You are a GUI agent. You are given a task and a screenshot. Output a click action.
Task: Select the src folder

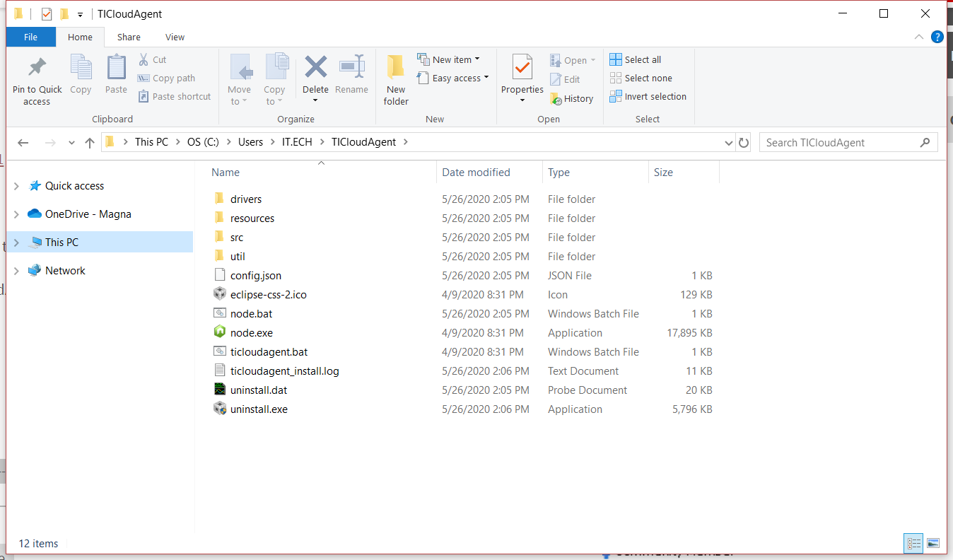pyautogui.click(x=237, y=238)
